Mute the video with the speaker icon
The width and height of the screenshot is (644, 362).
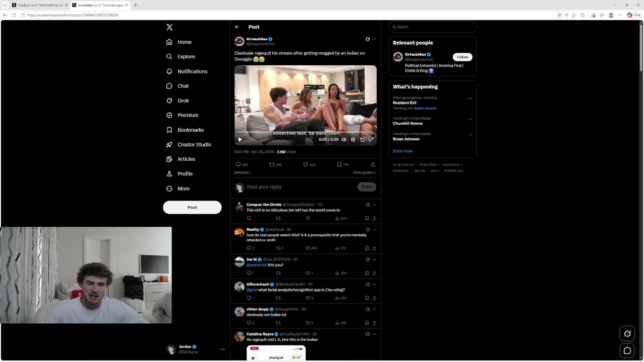(x=344, y=139)
